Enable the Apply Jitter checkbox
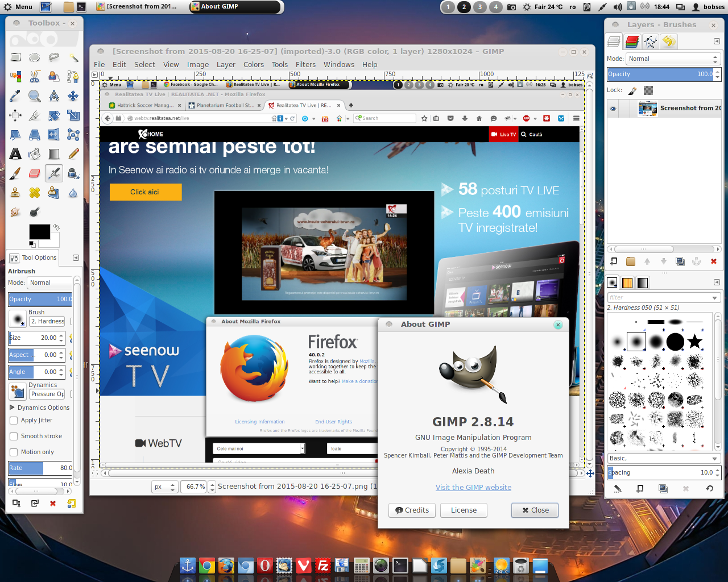The image size is (728, 582). click(14, 421)
